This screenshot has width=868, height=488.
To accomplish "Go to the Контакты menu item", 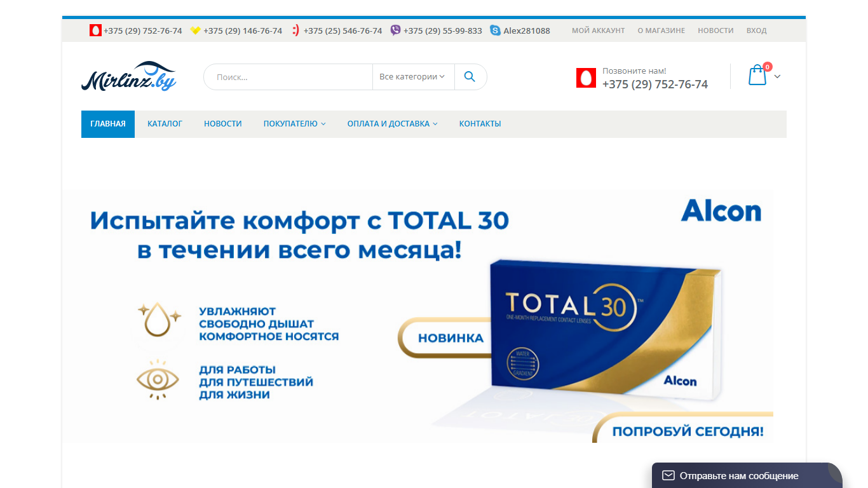I will pyautogui.click(x=480, y=124).
